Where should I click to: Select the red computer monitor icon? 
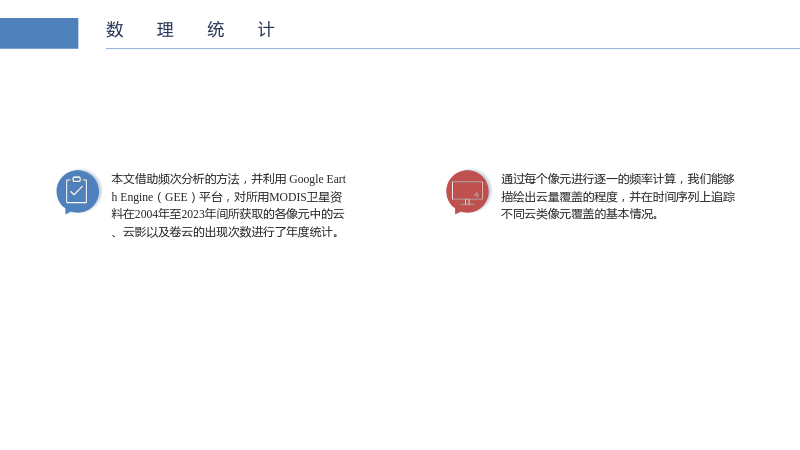[x=467, y=191]
